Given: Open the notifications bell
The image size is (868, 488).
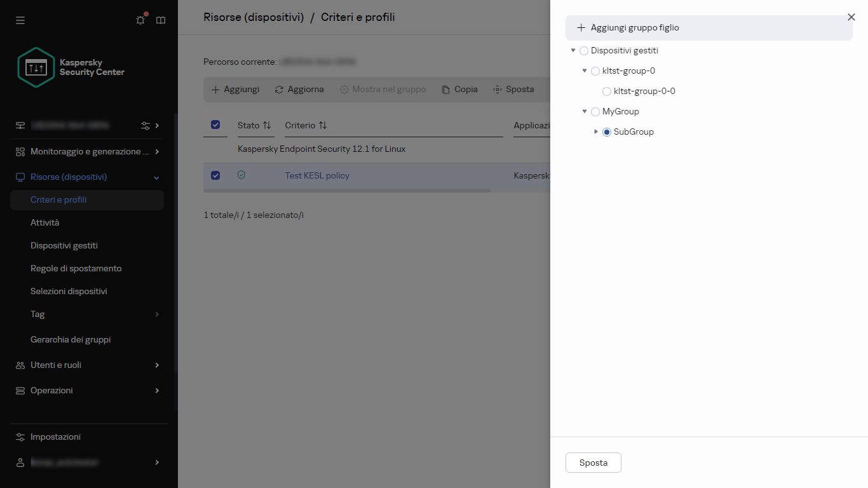Looking at the screenshot, I should 140,20.
